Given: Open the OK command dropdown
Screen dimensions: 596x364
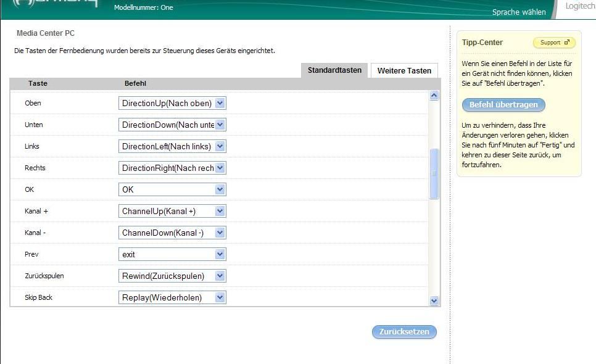Looking at the screenshot, I should point(220,189).
